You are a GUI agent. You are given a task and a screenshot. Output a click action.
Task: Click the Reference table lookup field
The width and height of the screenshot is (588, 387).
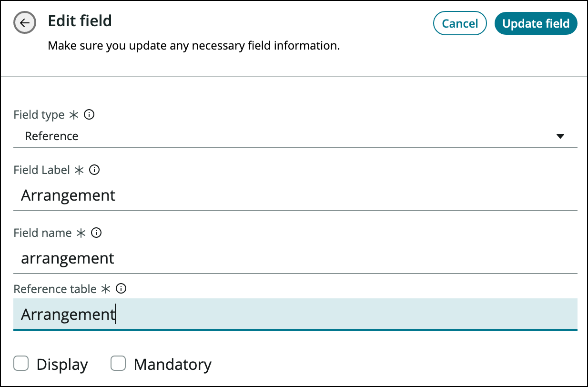click(x=295, y=315)
